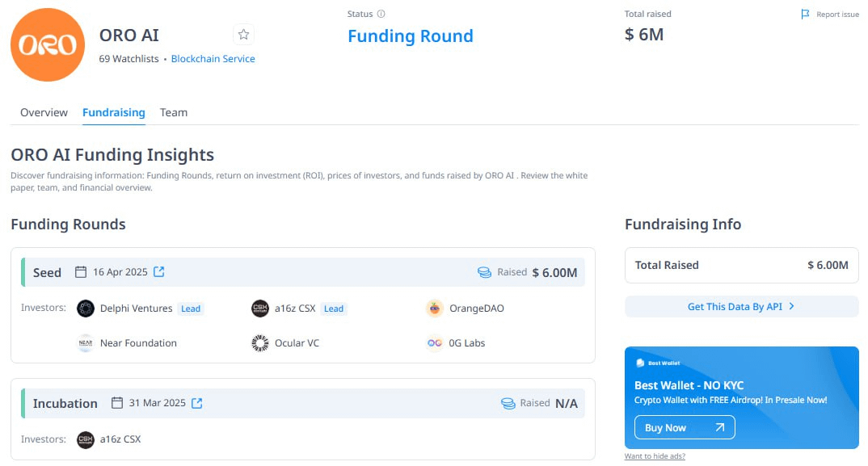The image size is (868, 466).
Task: Open 0G Labs investor name
Action: click(x=466, y=343)
